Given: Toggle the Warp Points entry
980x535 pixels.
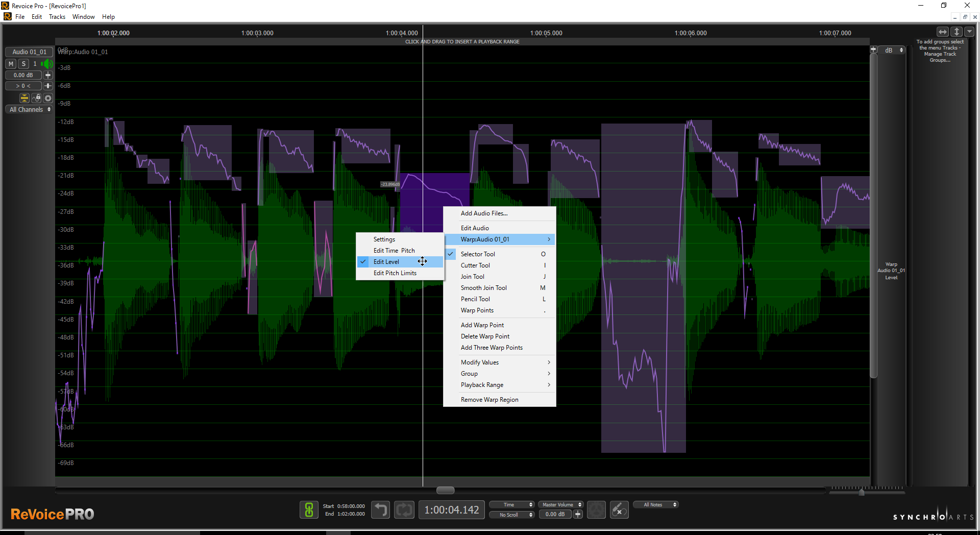Looking at the screenshot, I should (500, 310).
